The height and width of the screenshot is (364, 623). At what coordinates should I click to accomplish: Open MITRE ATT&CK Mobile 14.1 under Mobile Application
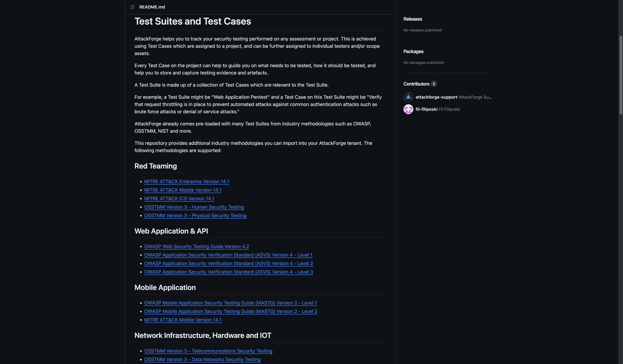183,320
